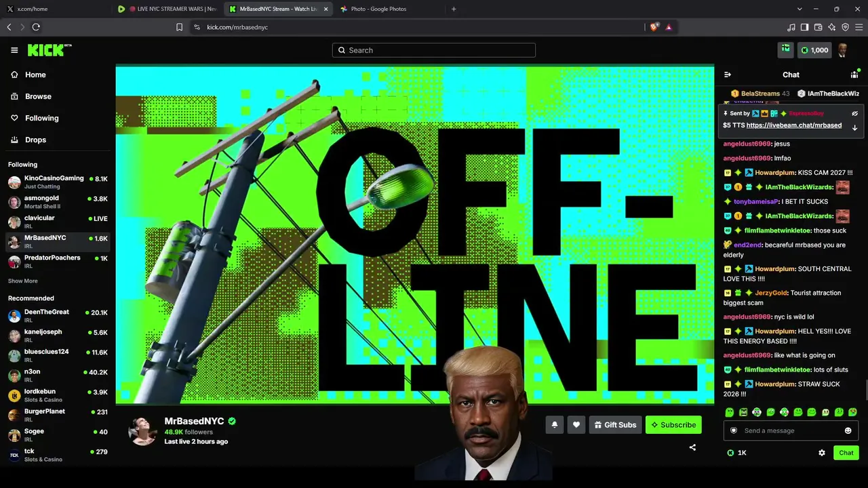Viewport: 868px width, 488px height.
Task: Open the Brave Wallet icon
Action: click(818, 27)
